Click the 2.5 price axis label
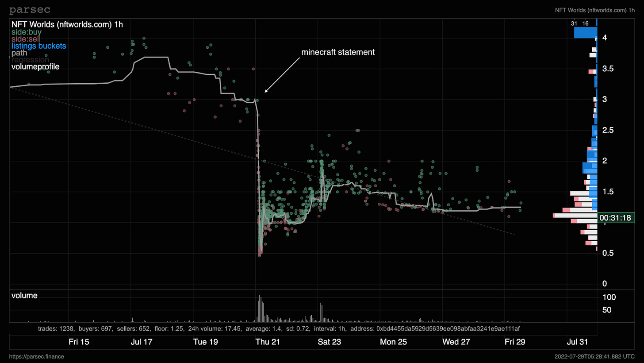 coord(608,130)
